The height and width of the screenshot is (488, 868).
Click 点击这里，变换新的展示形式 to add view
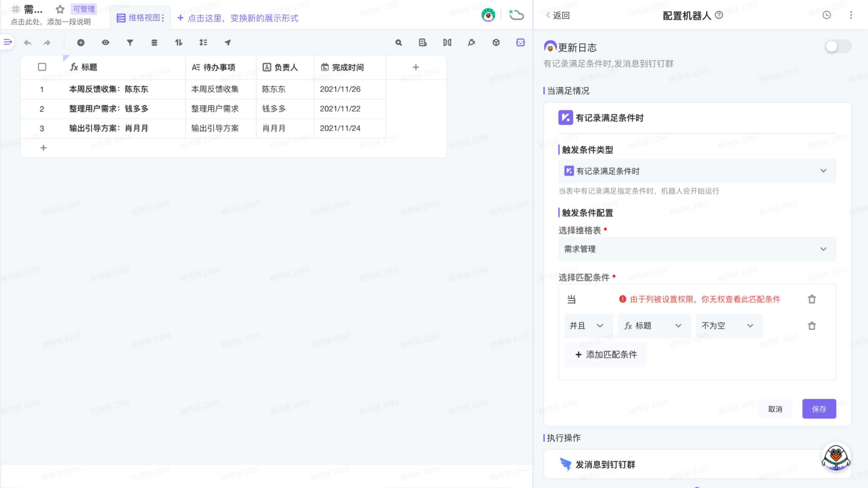point(238,18)
